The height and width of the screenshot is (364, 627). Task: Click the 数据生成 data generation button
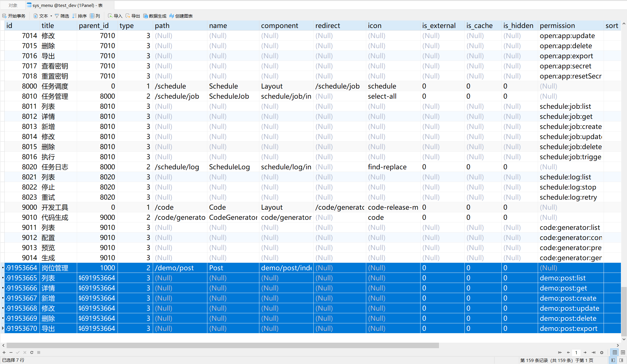point(155,16)
